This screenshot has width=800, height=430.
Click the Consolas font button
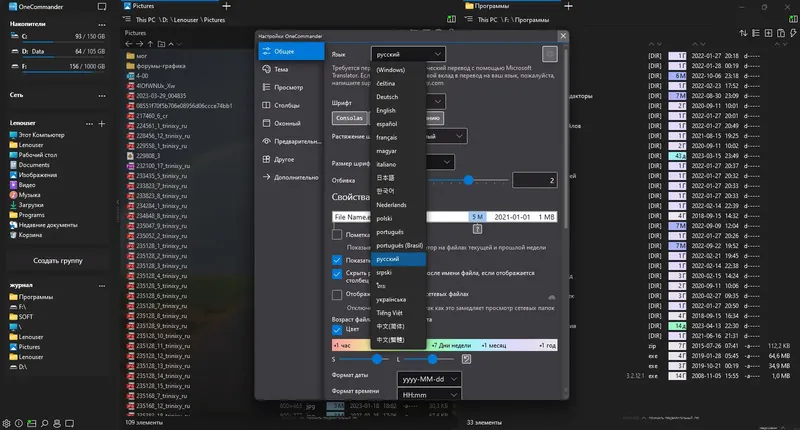(x=349, y=118)
